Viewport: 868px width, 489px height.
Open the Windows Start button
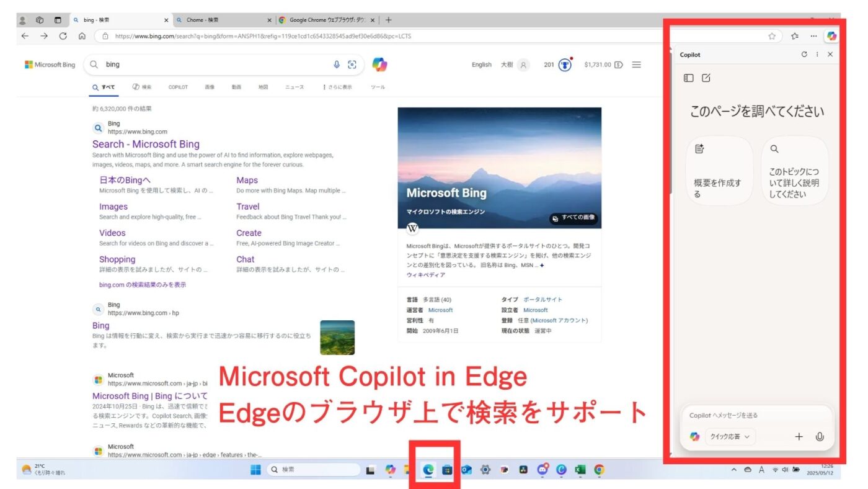255,470
